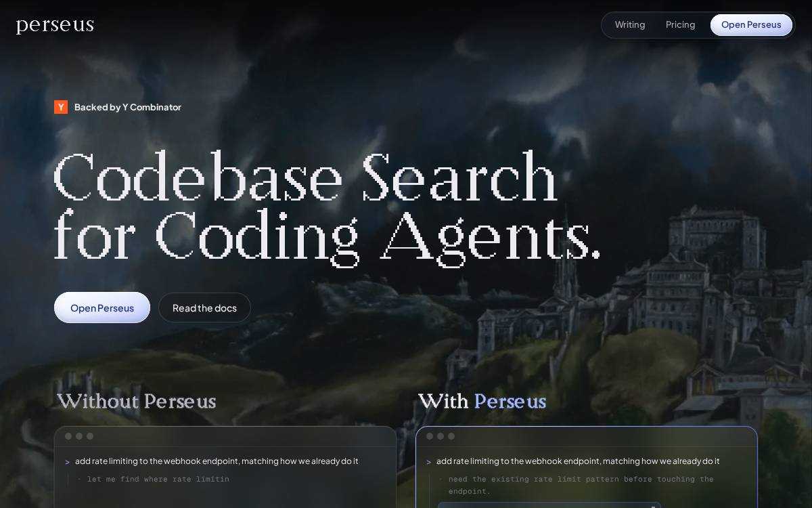Click the 'need the existing rate limit pattern' line
This screenshot has height=508, width=812.
point(581,485)
